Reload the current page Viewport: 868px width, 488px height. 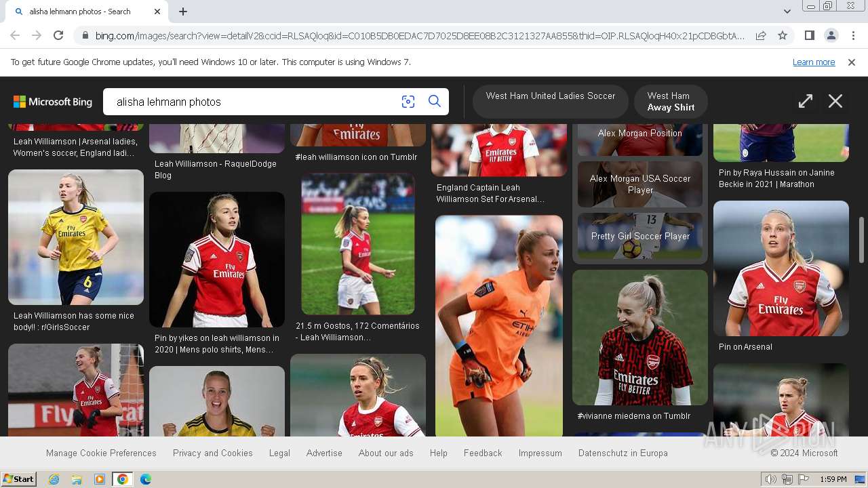[58, 35]
